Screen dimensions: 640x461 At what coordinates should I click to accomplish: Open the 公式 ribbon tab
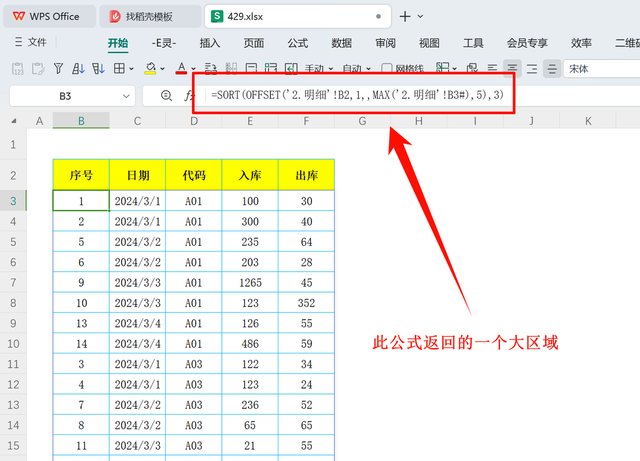(298, 43)
